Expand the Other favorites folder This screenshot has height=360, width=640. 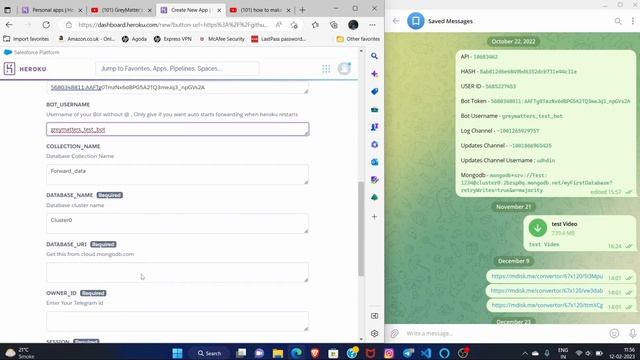click(x=358, y=39)
